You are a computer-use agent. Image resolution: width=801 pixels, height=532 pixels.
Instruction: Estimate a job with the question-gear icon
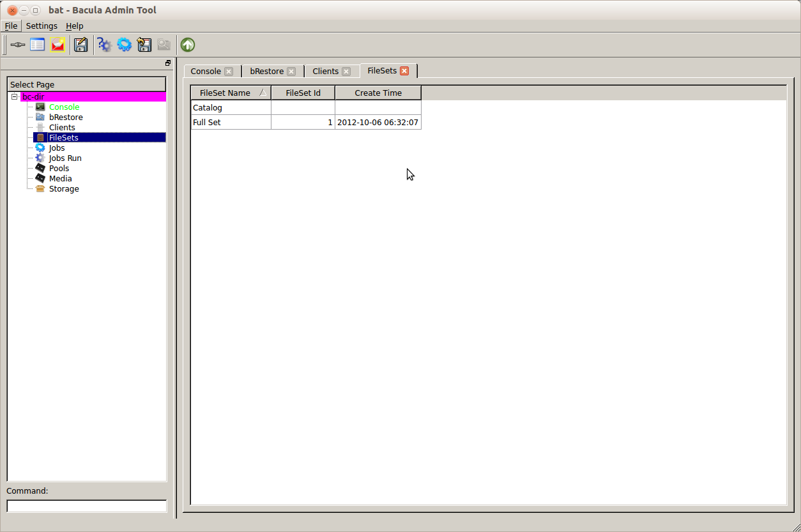[103, 45]
